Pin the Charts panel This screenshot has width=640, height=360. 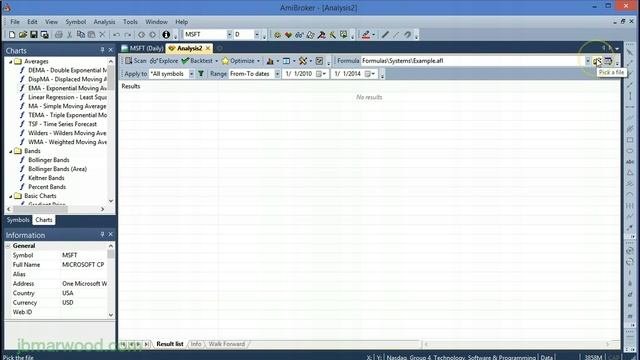click(102, 50)
